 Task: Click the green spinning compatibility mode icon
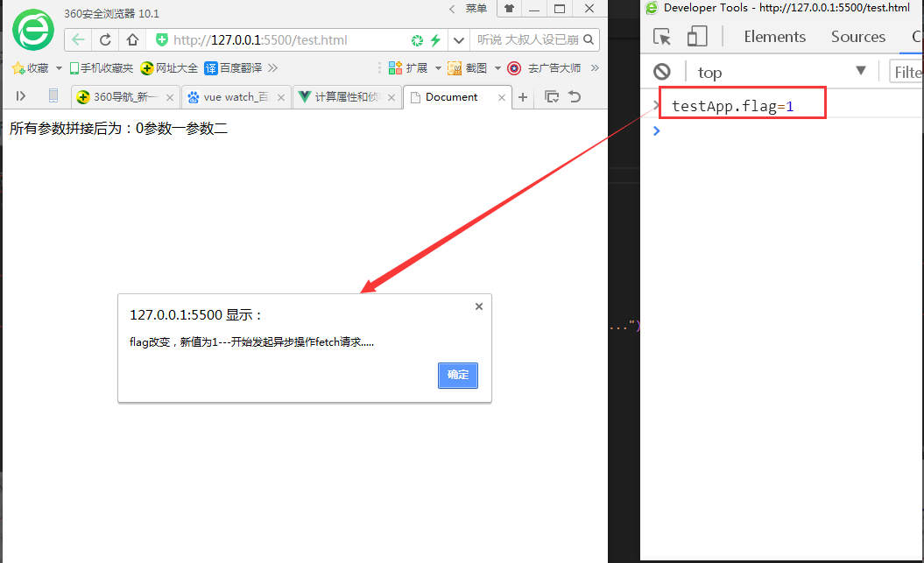(417, 40)
